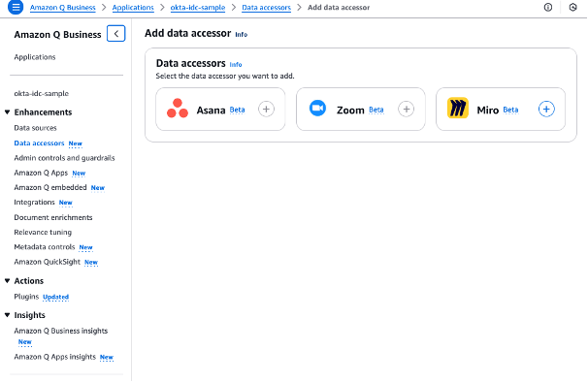Click New badge beside sidebar Data accessors
The image size is (588, 382).
(x=76, y=143)
